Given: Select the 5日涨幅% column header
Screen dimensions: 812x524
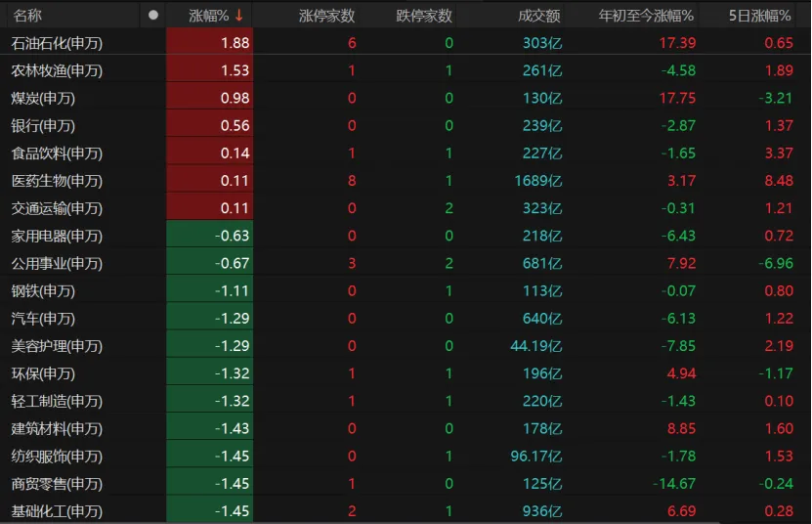Looking at the screenshot, I should pos(762,16).
